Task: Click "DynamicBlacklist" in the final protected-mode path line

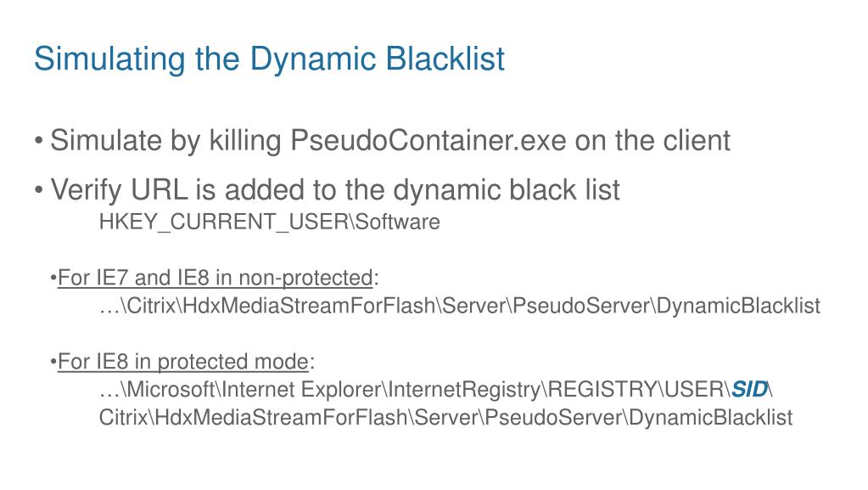Action: tap(710, 417)
